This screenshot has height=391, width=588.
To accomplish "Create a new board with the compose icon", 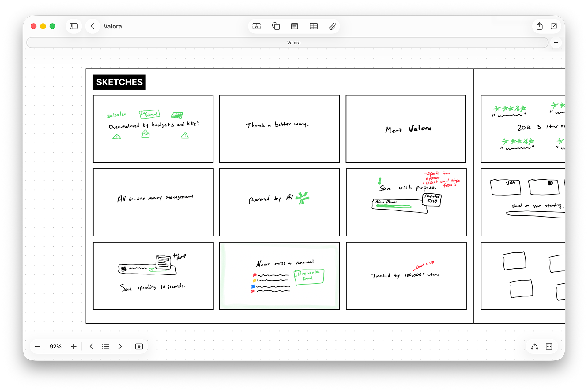I will 554,26.
